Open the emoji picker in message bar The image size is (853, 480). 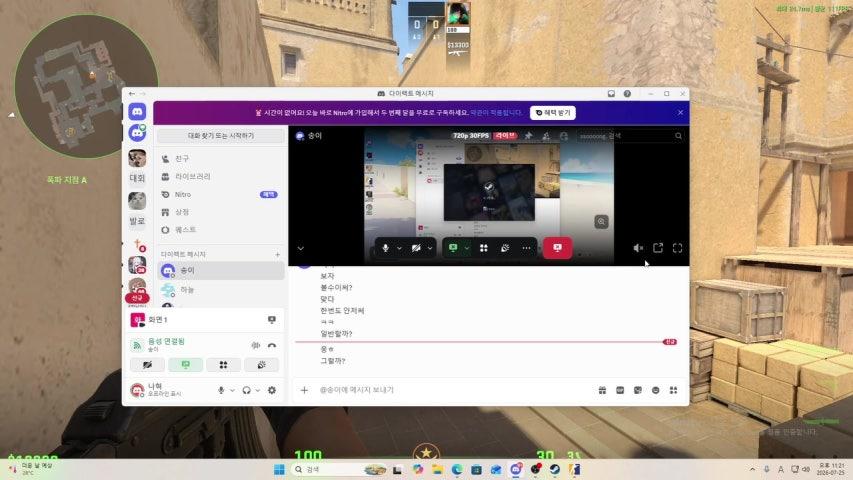(656, 390)
